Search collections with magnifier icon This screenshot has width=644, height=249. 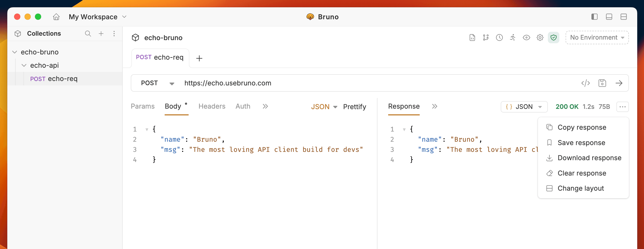pos(88,34)
